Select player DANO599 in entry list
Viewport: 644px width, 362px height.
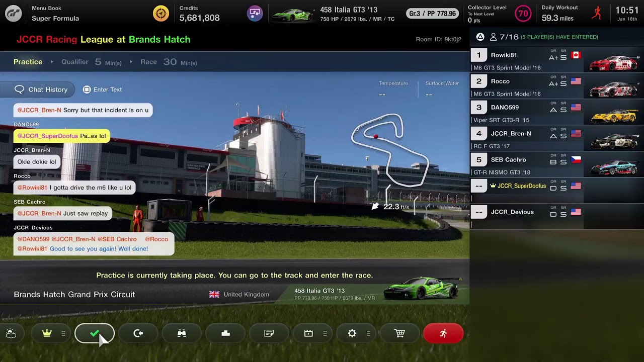coord(557,112)
